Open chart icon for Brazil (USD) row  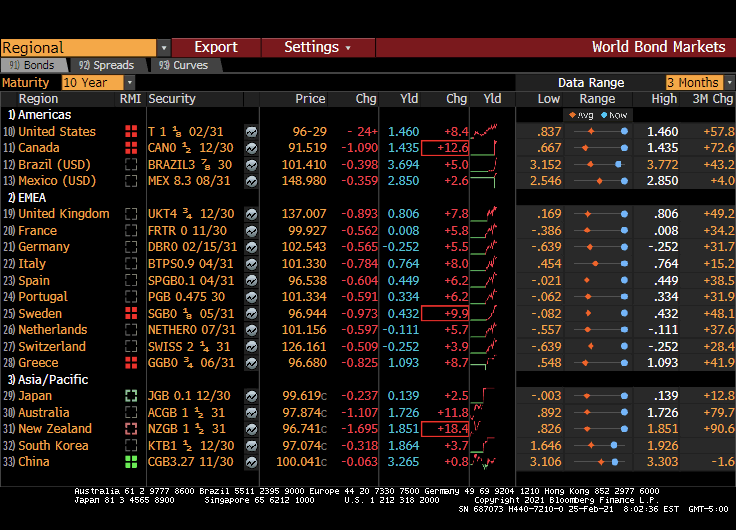252,165
